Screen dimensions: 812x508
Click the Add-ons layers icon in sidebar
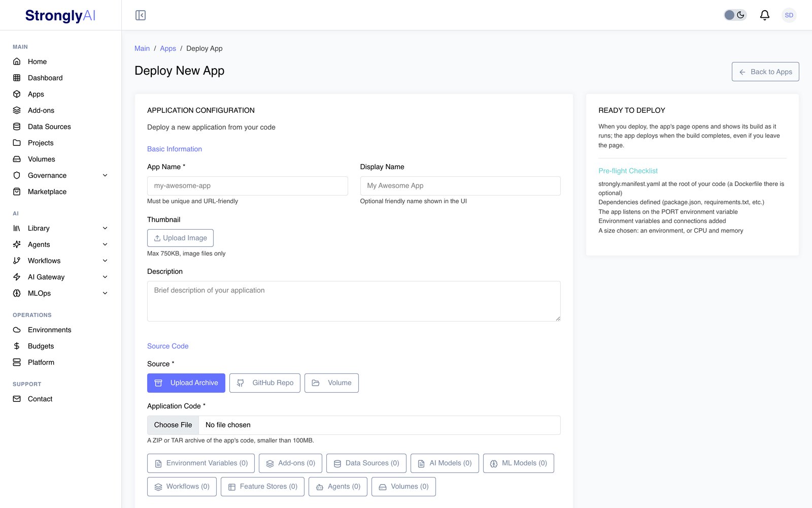click(x=17, y=110)
